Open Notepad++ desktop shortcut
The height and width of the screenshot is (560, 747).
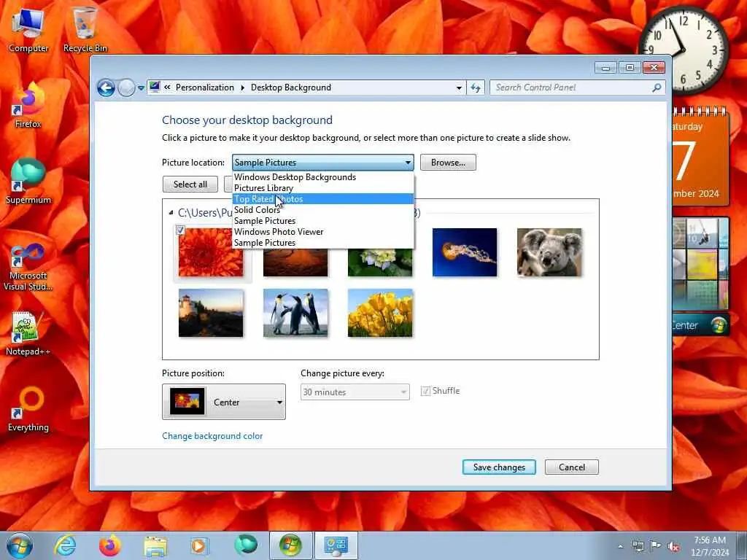(28, 333)
